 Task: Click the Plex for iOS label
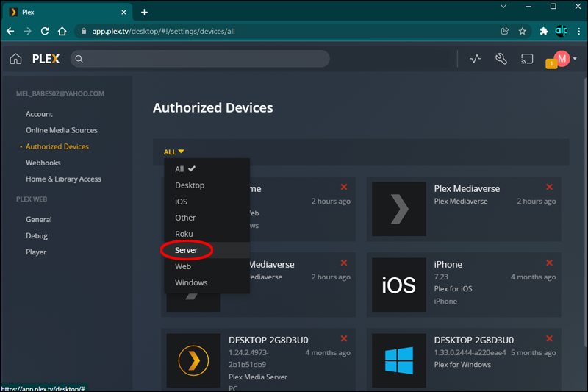[x=453, y=289]
